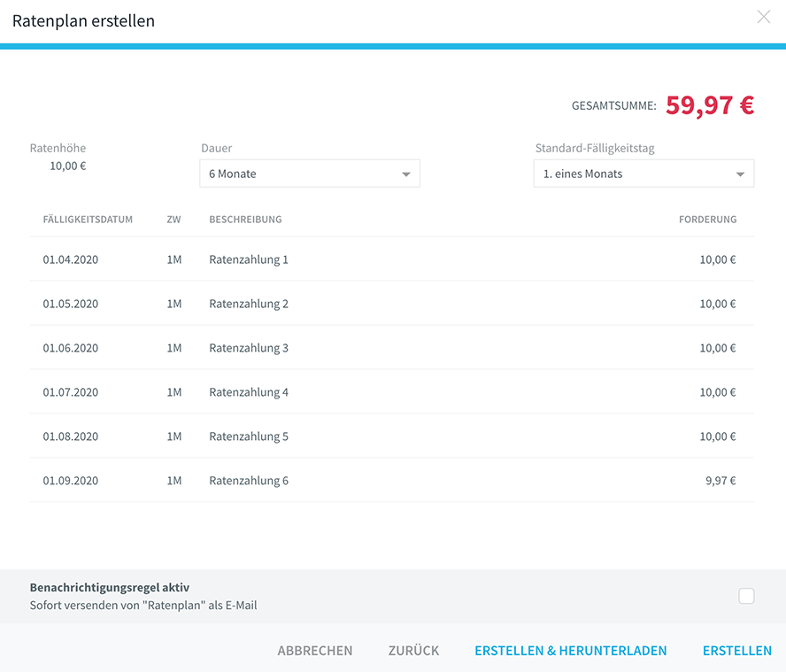786x672 pixels.
Task: Click ERSTELLEN & HERUNTERLADEN
Action: click(x=570, y=651)
